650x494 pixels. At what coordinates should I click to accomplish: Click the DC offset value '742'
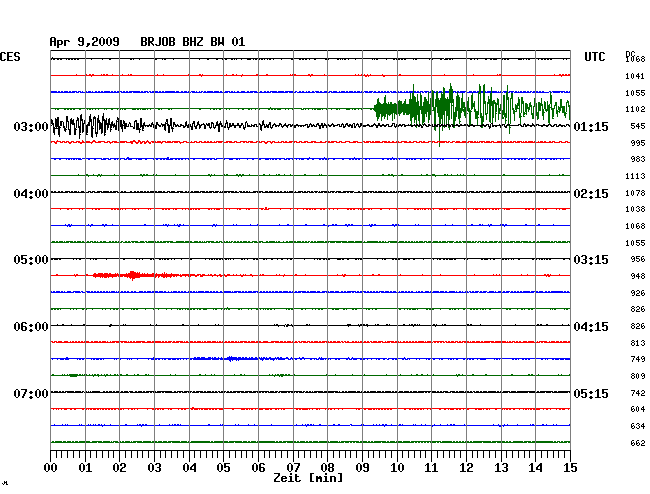pyautogui.click(x=638, y=393)
